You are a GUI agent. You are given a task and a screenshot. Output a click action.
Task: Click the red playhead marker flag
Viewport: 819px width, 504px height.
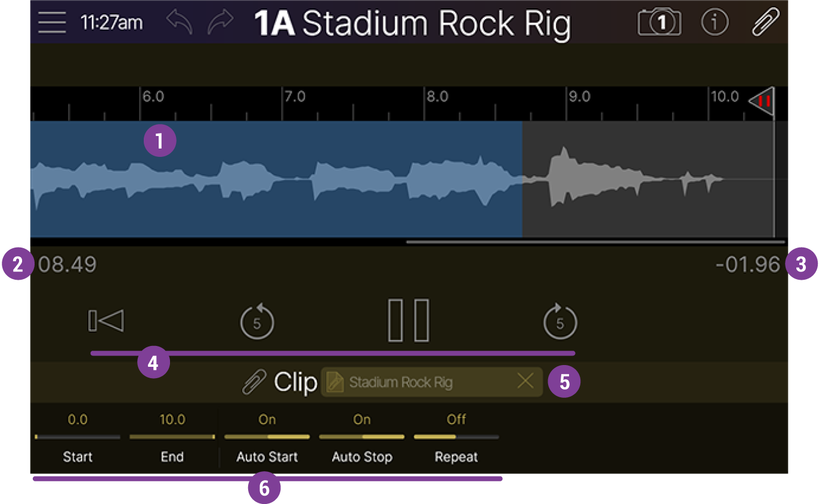tap(762, 101)
